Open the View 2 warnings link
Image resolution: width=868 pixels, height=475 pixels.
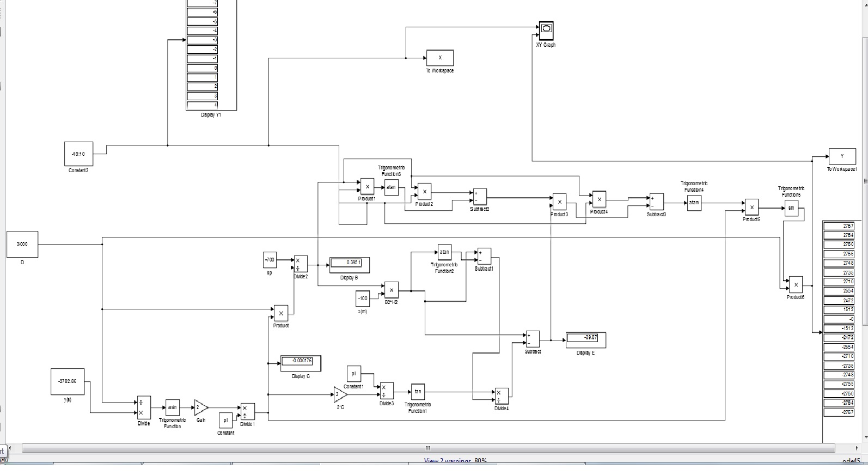pos(455,461)
